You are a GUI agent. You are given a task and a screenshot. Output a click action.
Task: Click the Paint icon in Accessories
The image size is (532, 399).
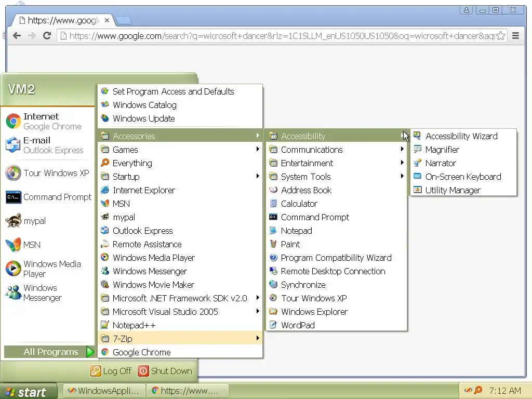273,244
